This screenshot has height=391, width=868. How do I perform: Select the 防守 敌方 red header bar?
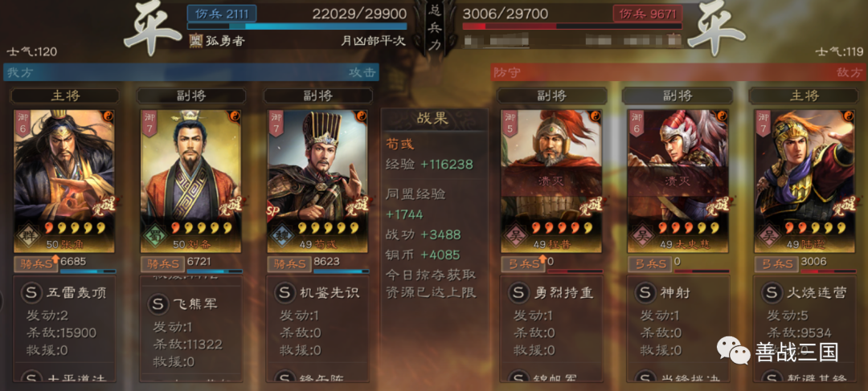pyautogui.click(x=678, y=72)
